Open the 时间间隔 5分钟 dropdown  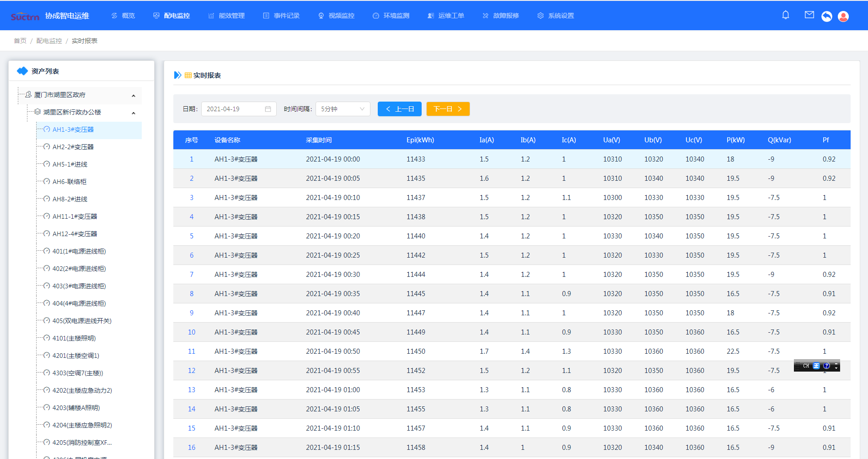point(343,109)
